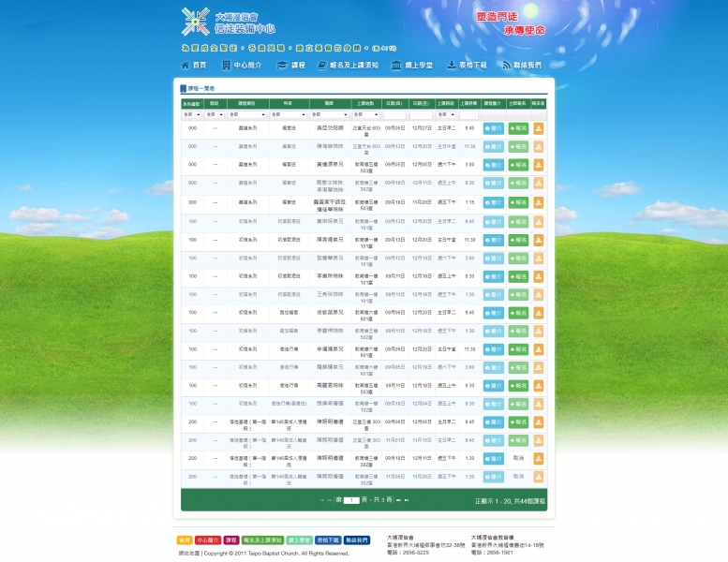Jump to the last page of the table
Image resolution: width=728 pixels, height=562 pixels.
pos(406,500)
